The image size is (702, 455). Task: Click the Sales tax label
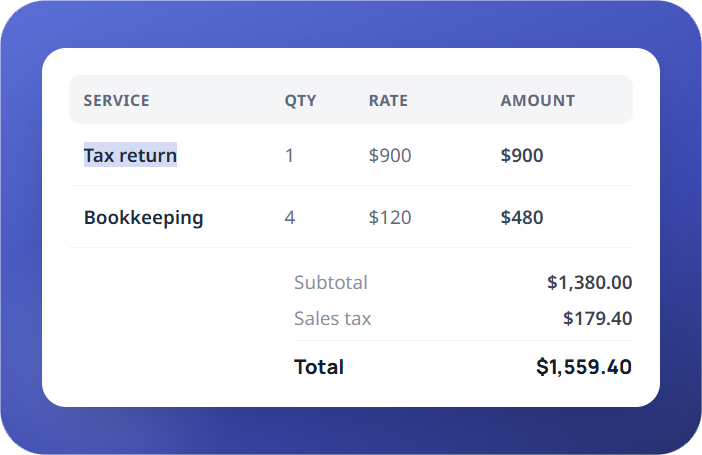coord(333,318)
